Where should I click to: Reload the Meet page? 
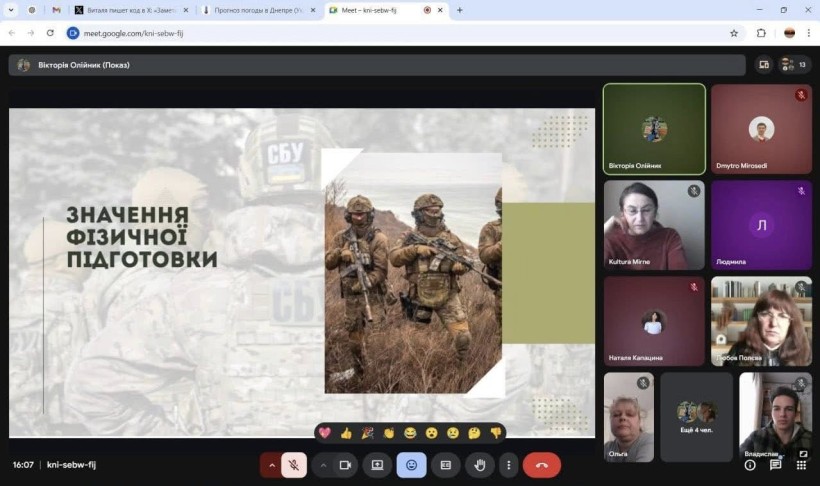tap(50, 33)
